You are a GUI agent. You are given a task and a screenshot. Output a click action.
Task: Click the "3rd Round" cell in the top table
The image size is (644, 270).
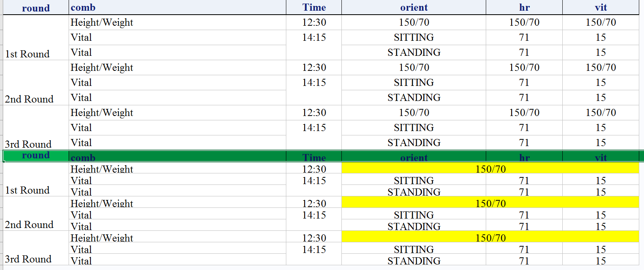28,144
